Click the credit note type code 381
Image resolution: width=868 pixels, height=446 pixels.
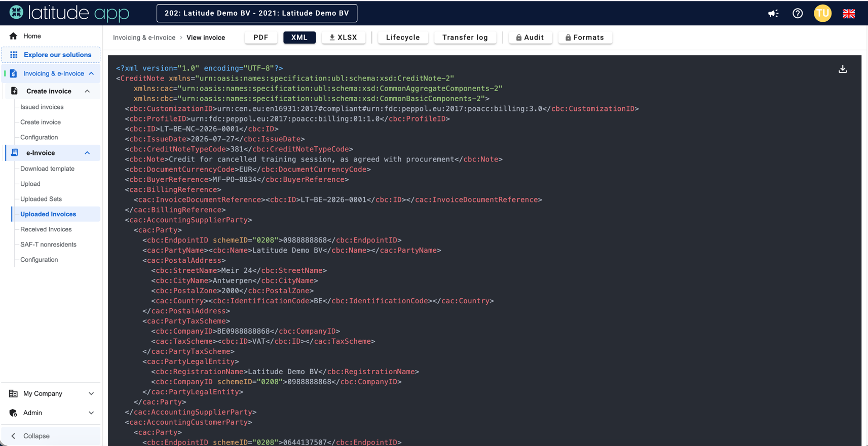coord(237,149)
